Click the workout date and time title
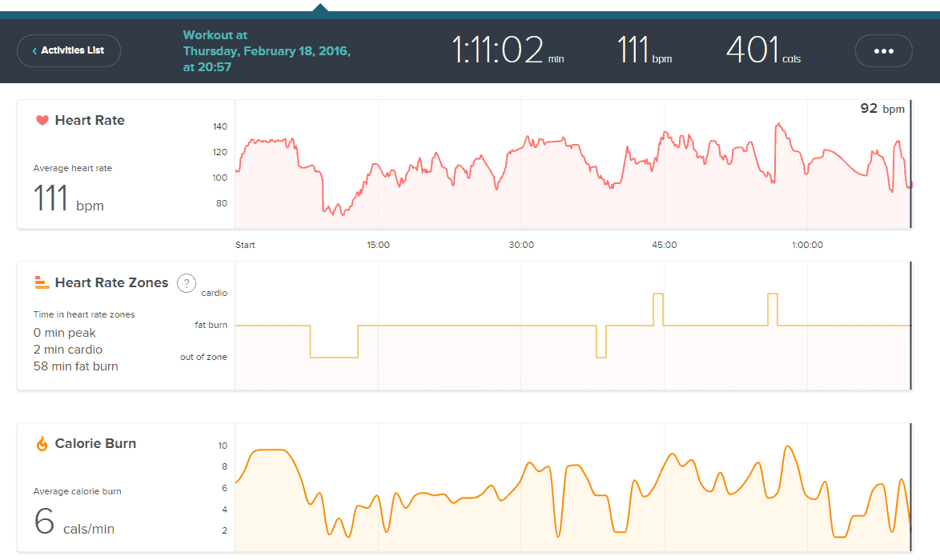Image resolution: width=940 pixels, height=560 pixels. [267, 51]
